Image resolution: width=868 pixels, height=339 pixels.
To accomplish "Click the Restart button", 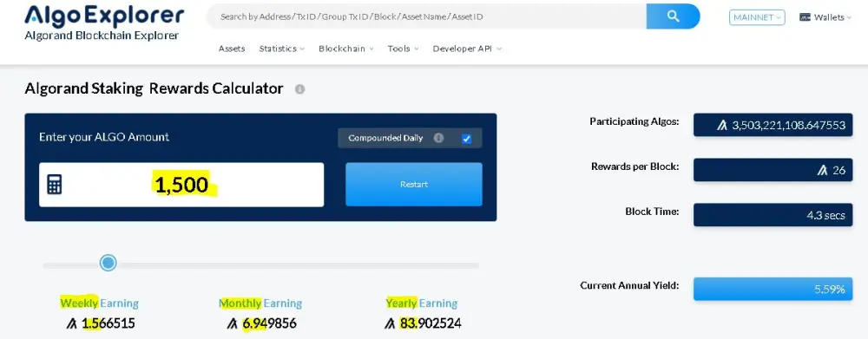I will coord(414,184).
